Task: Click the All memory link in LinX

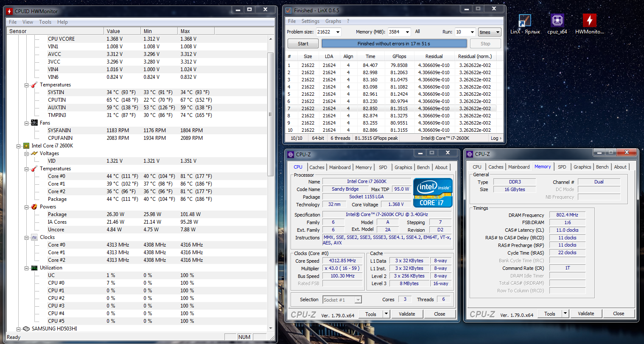Action: pos(417,31)
